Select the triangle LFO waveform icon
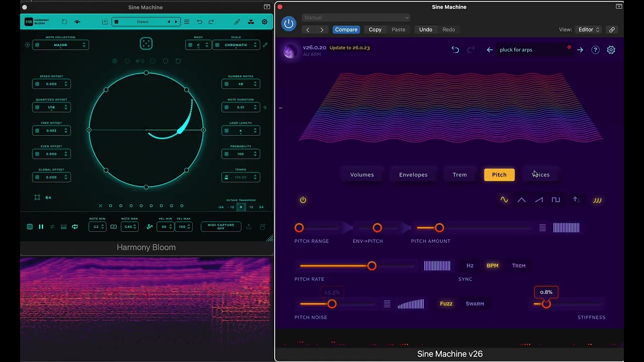The width and height of the screenshot is (644, 362). point(522,200)
